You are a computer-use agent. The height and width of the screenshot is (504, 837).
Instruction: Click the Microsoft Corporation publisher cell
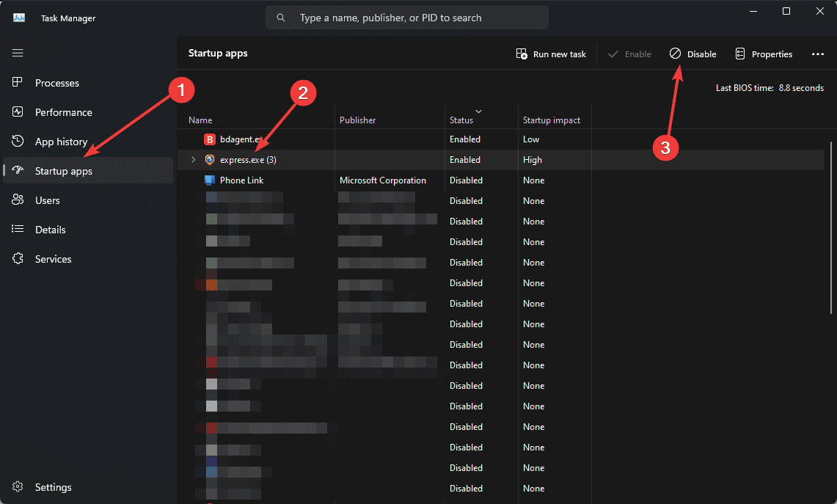pyautogui.click(x=383, y=180)
